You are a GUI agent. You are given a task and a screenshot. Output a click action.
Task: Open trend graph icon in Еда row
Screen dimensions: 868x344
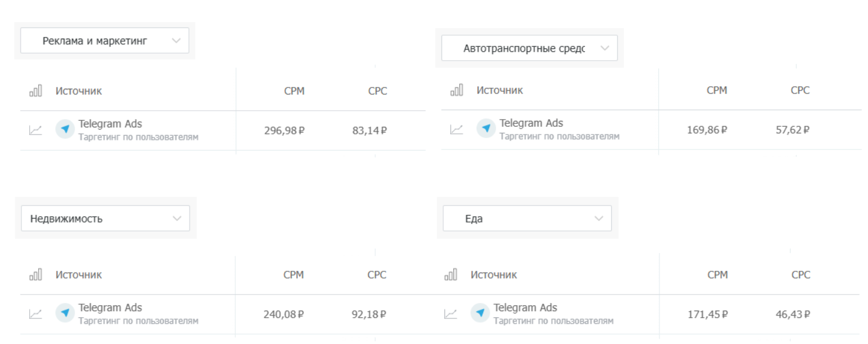(451, 314)
